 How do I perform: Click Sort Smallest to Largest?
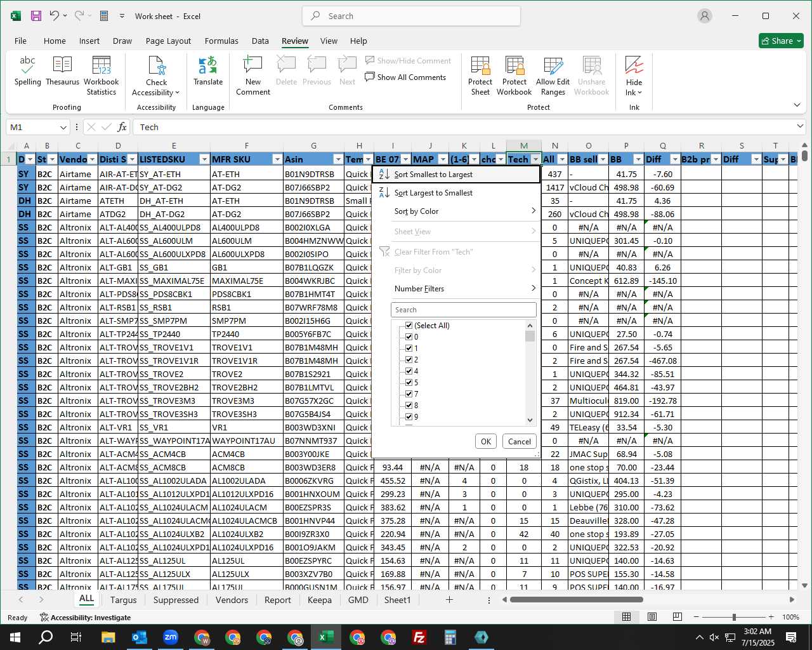point(455,175)
